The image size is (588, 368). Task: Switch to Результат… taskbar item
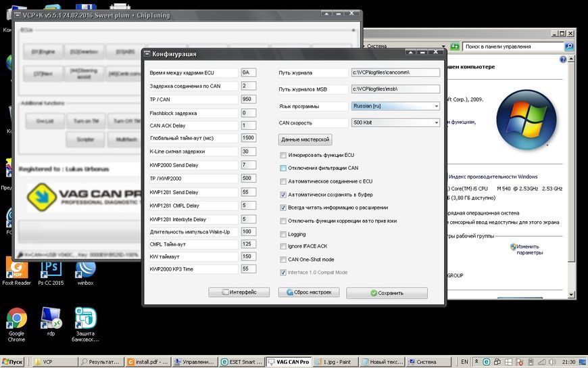tap(101, 362)
